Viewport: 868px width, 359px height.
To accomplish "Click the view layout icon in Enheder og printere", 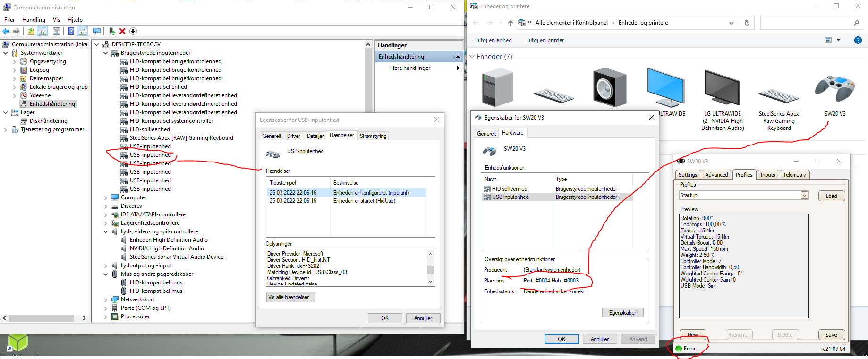I will [828, 40].
